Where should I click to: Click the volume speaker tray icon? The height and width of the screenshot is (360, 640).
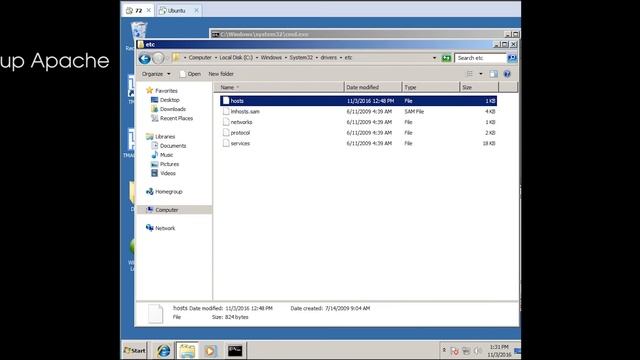point(478,351)
